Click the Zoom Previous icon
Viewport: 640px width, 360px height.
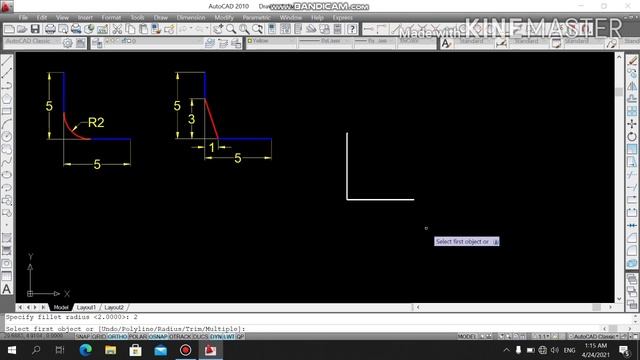(x=257, y=29)
